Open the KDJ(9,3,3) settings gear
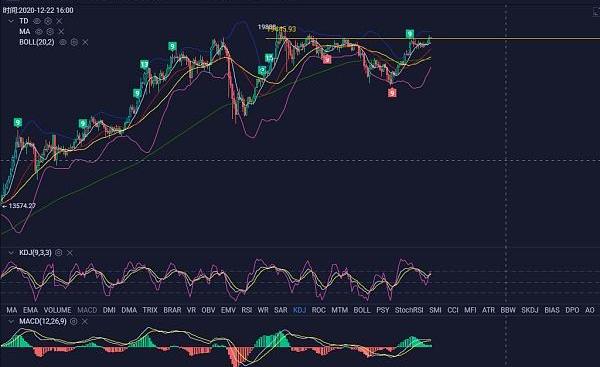Image resolution: width=600 pixels, height=367 pixels. (59, 253)
